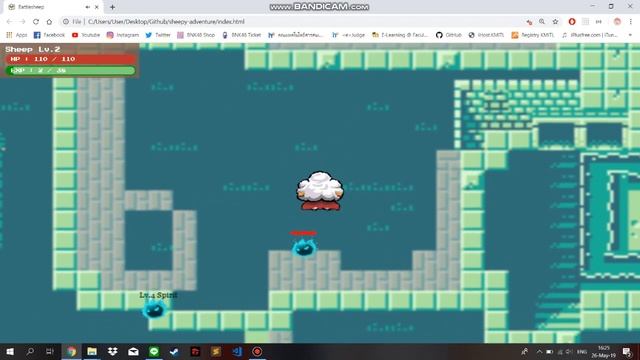Click the Lv.1 Spirit enemy

pos(154,310)
